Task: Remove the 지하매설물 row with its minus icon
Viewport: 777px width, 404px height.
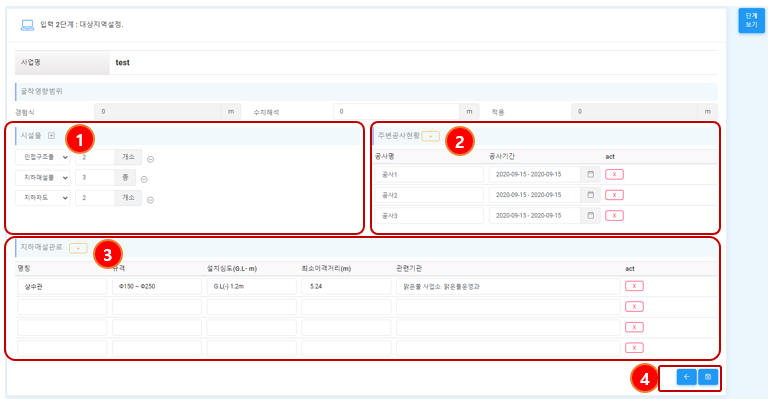Action: pos(144,179)
